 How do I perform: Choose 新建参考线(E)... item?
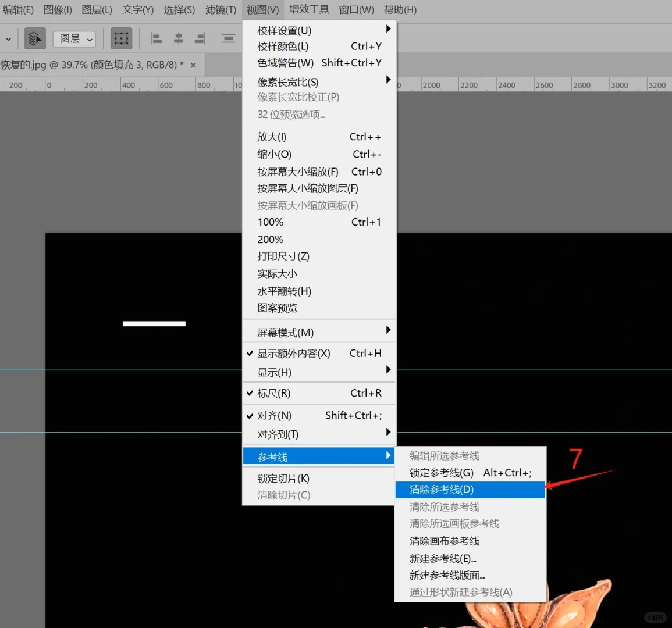coord(470,559)
